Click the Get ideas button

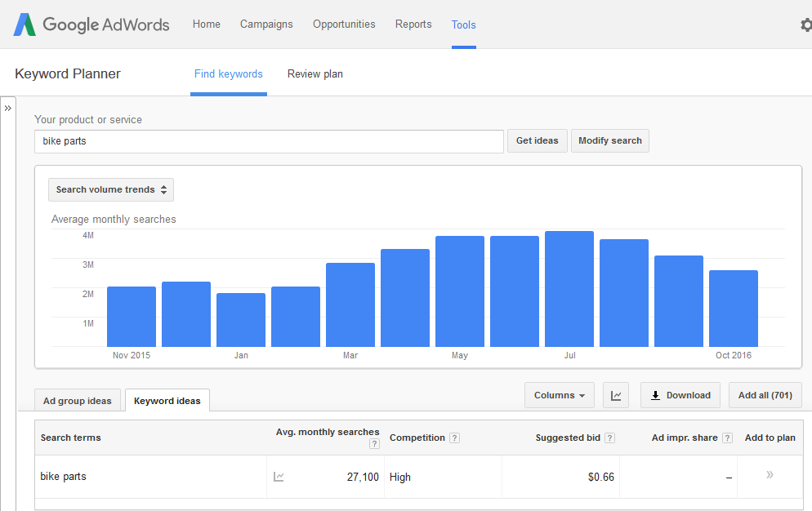click(x=537, y=140)
